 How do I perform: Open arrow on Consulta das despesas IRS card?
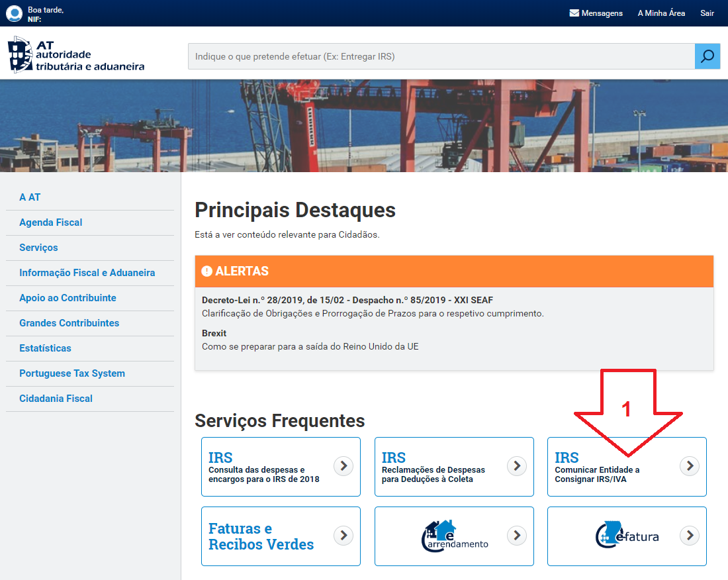click(x=343, y=465)
